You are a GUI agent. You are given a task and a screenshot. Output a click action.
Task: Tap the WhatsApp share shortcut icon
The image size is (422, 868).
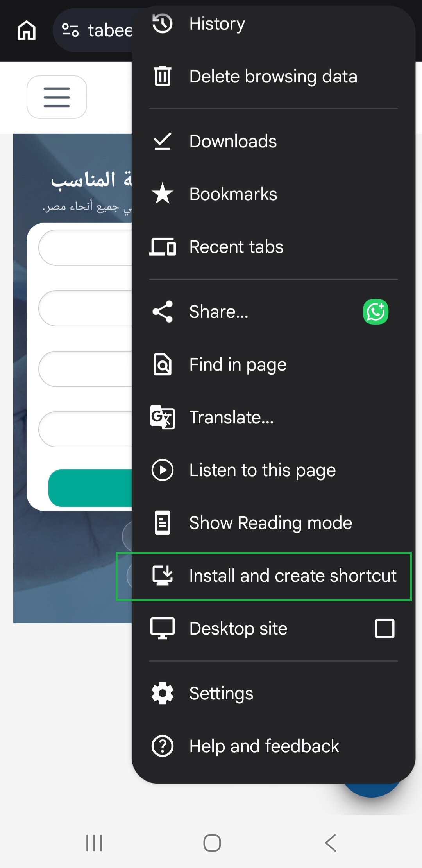(x=376, y=312)
